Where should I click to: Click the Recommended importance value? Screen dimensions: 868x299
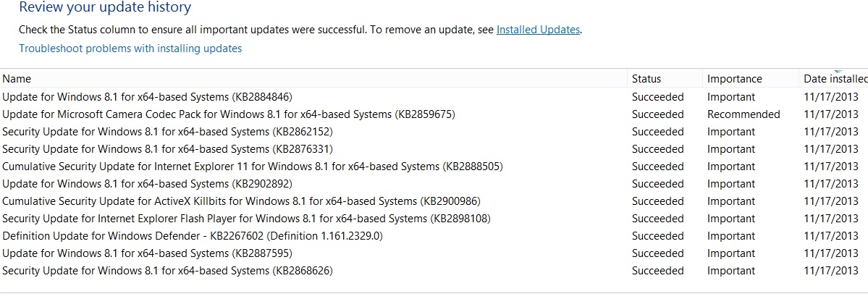click(x=743, y=114)
